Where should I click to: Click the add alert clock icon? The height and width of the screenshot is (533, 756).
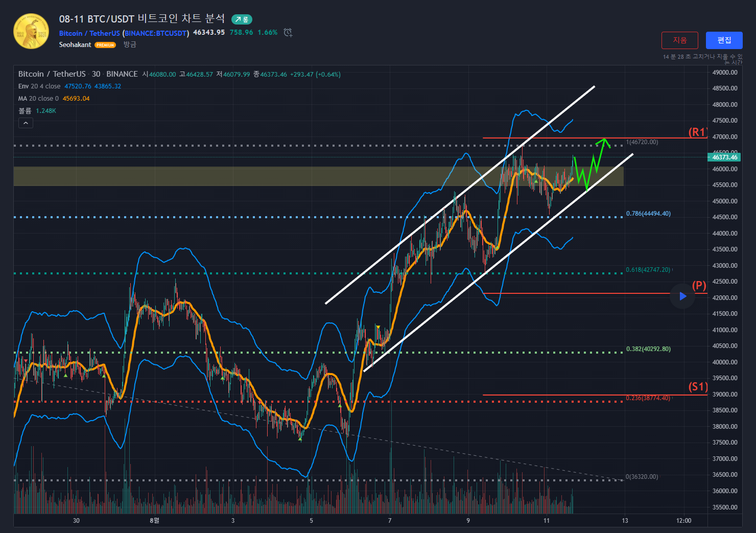pos(288,33)
